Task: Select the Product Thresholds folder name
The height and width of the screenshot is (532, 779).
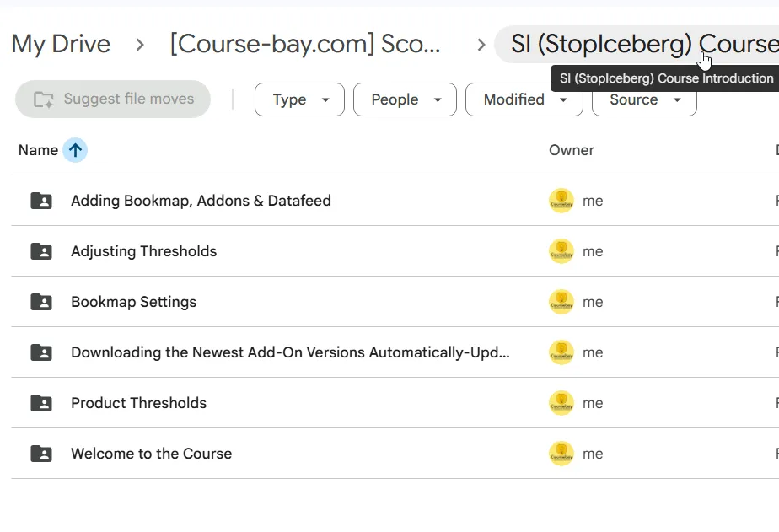Action: [138, 403]
